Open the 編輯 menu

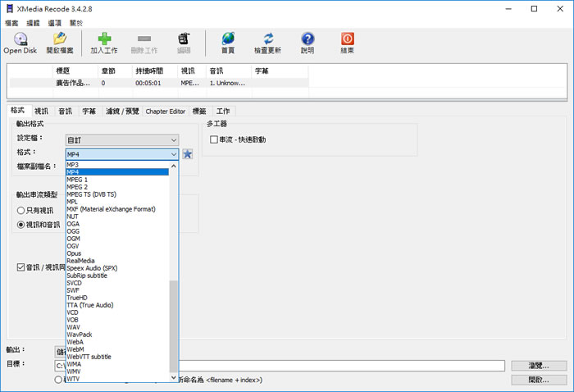tap(33, 23)
